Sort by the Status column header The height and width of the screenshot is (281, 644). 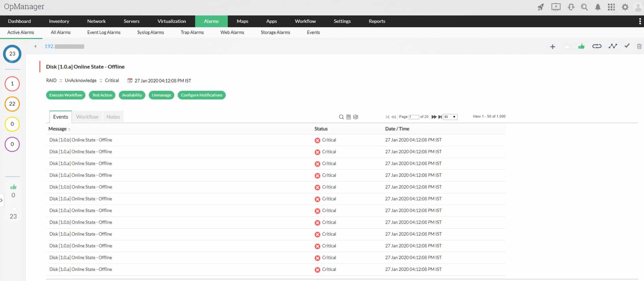point(321,129)
